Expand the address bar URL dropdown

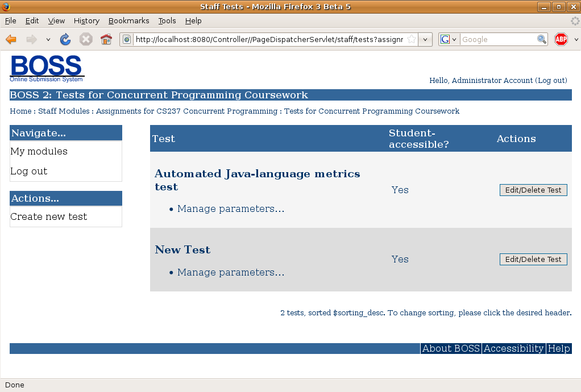(426, 40)
